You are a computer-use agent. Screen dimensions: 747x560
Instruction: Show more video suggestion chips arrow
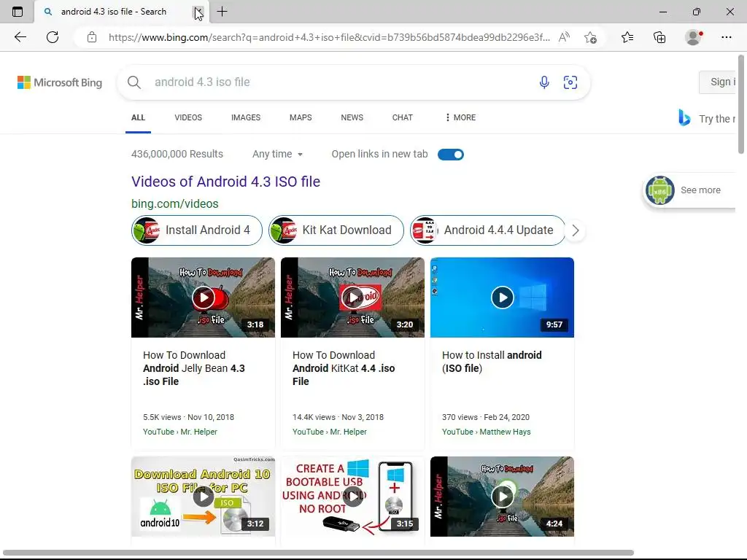[576, 230]
